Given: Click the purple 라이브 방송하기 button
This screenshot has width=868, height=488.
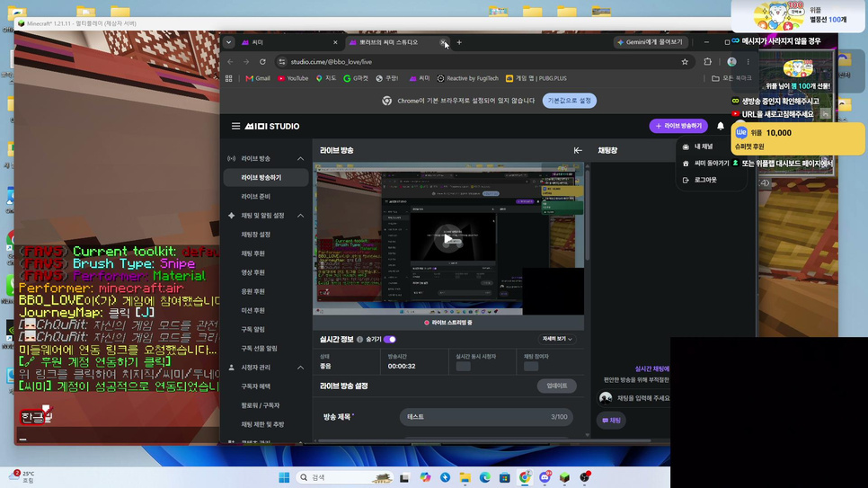Looking at the screenshot, I should coord(678,127).
